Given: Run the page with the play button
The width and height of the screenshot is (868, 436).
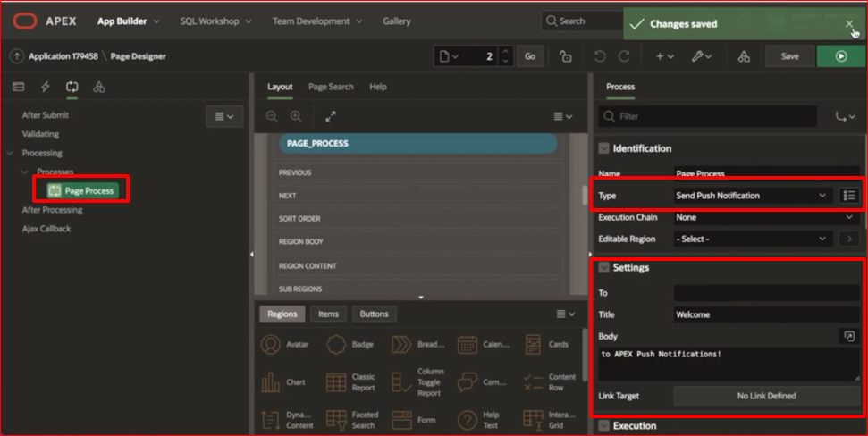Looking at the screenshot, I should tap(841, 56).
